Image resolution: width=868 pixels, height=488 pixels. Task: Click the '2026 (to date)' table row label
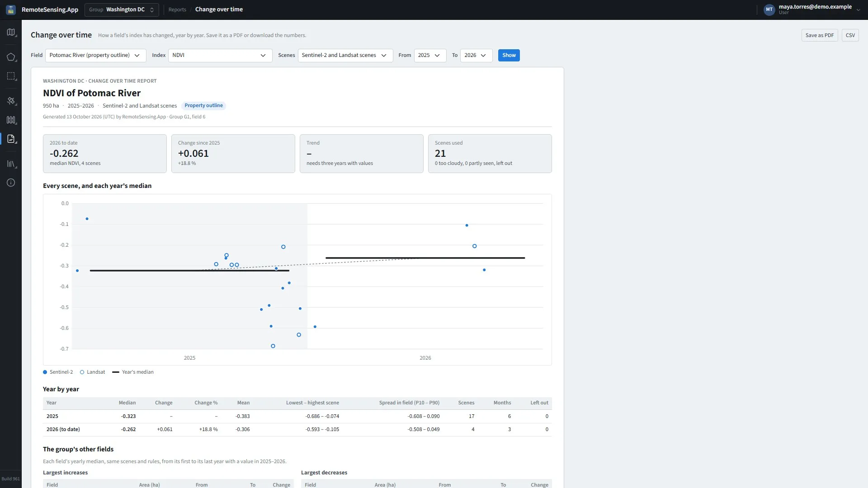63,429
